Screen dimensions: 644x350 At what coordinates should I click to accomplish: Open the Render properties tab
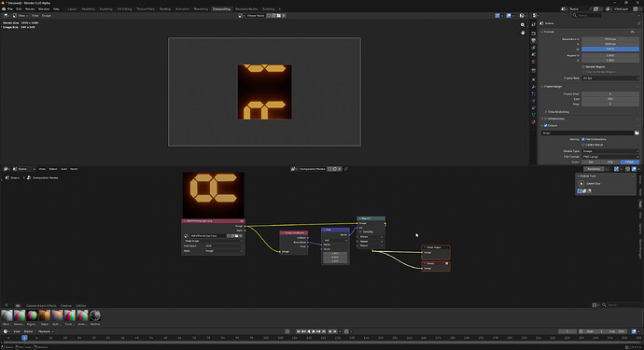point(534,34)
